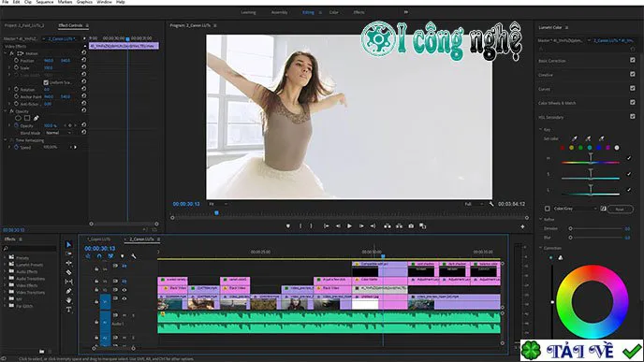Toggle Color/Gray mask view checkbox
Viewport: 644px width, 362px height.
(547, 209)
